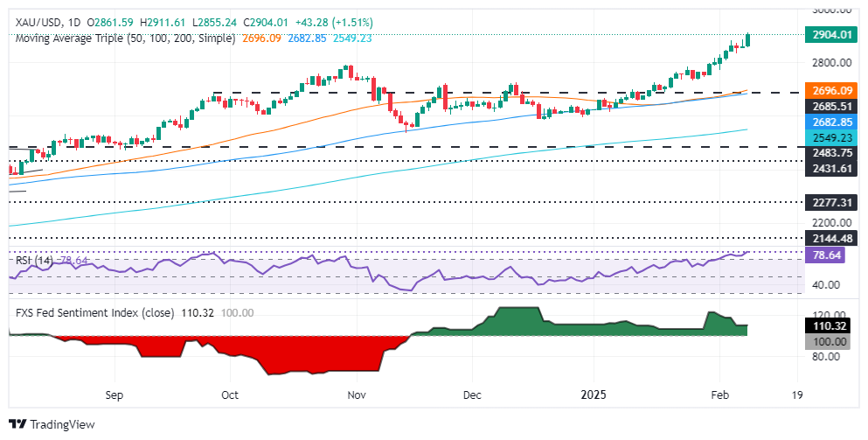
Task: Click the 2431.61 dotted line price label
Action: [x=830, y=168]
